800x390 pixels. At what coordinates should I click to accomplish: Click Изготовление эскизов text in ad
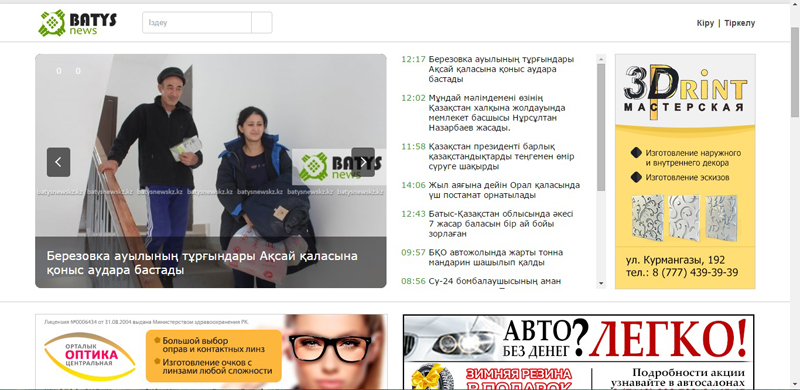(x=687, y=178)
